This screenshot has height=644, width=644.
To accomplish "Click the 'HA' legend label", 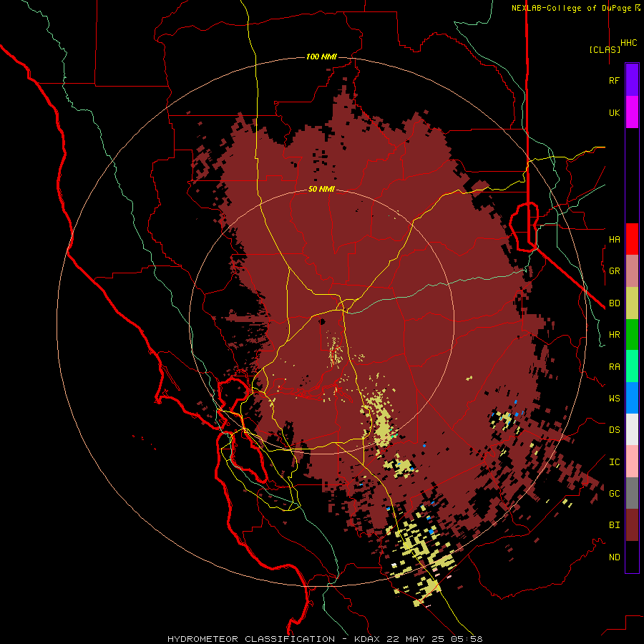I will 614,240.
